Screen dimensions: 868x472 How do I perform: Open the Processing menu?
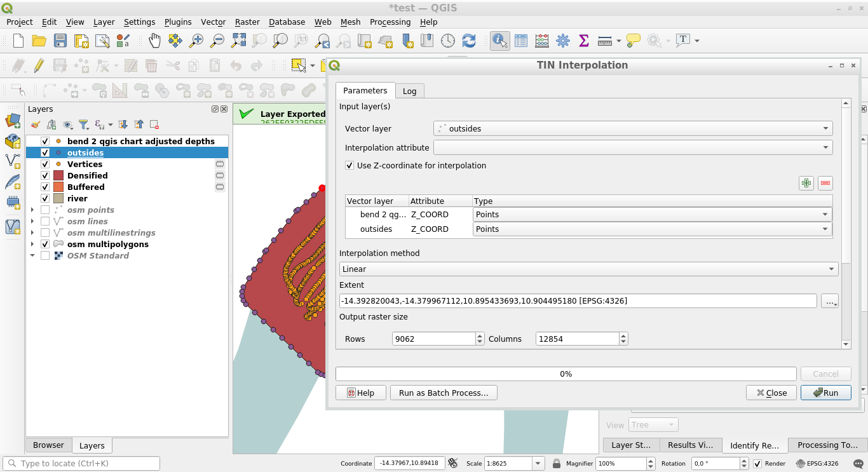(x=390, y=22)
